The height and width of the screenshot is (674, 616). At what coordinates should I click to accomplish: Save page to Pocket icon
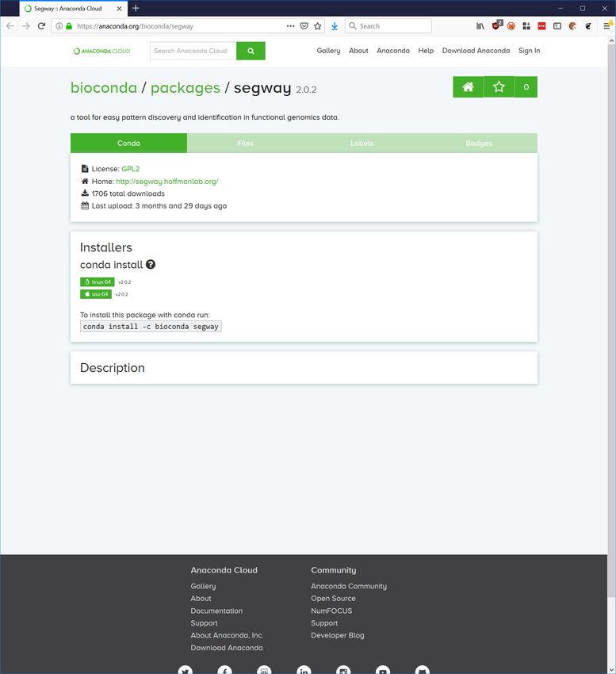[x=304, y=26]
